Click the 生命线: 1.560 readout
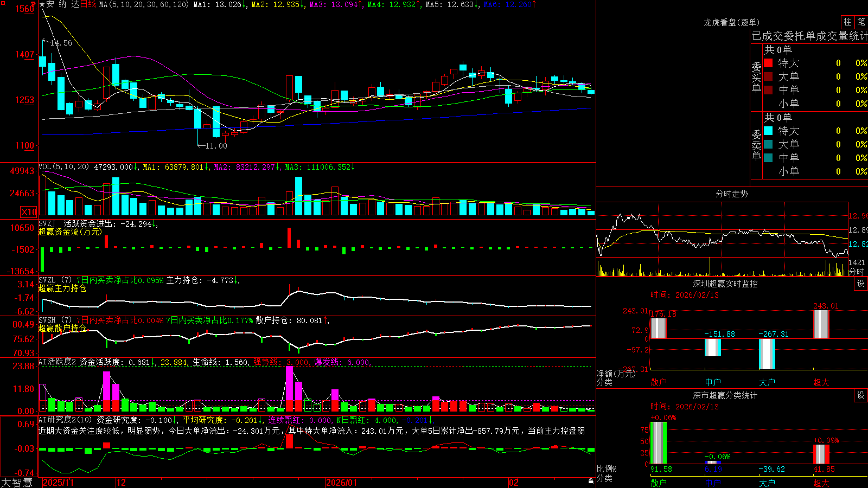 [x=221, y=362]
